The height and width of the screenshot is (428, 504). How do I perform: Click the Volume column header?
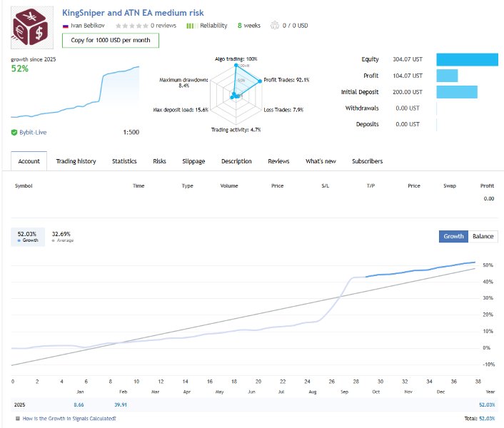229,186
